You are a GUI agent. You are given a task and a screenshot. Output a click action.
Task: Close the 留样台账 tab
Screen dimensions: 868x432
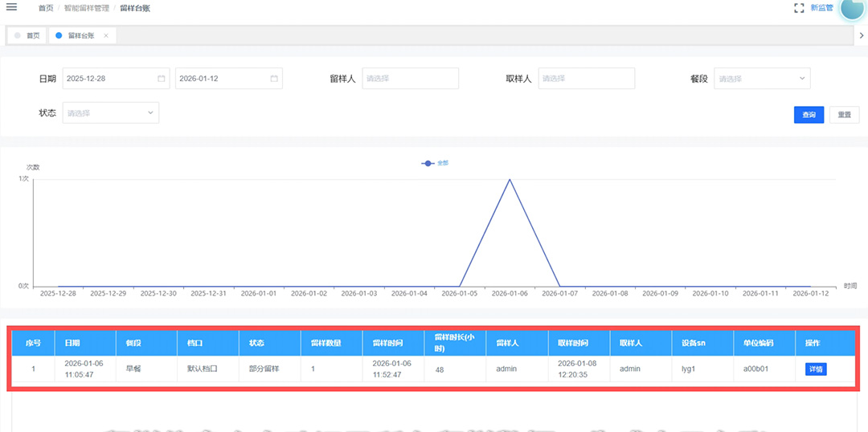coord(106,35)
